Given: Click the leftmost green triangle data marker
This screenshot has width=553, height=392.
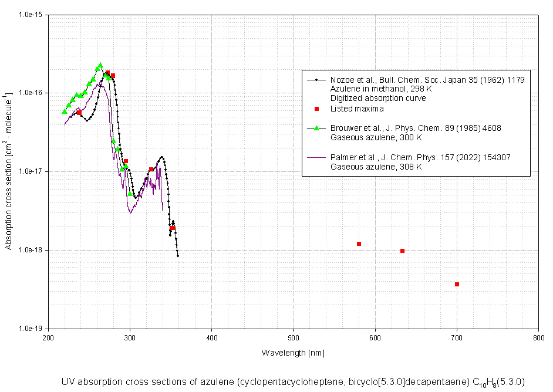Looking at the screenshot, I should pyautogui.click(x=65, y=111).
